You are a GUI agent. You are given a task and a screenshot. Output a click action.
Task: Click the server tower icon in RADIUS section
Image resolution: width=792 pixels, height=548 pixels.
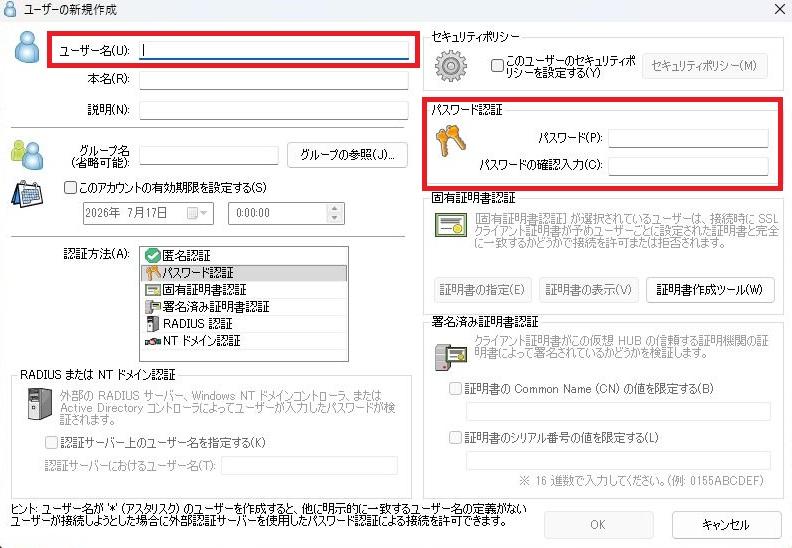39,404
